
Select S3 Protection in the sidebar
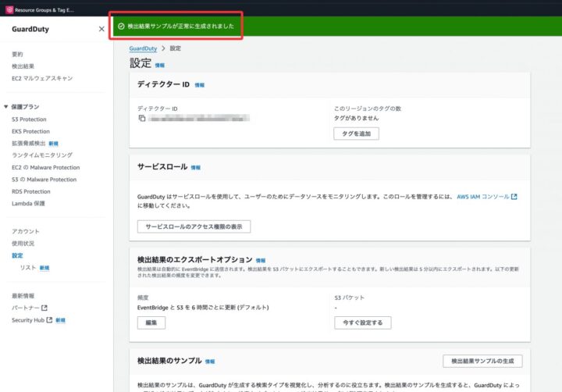(29, 119)
